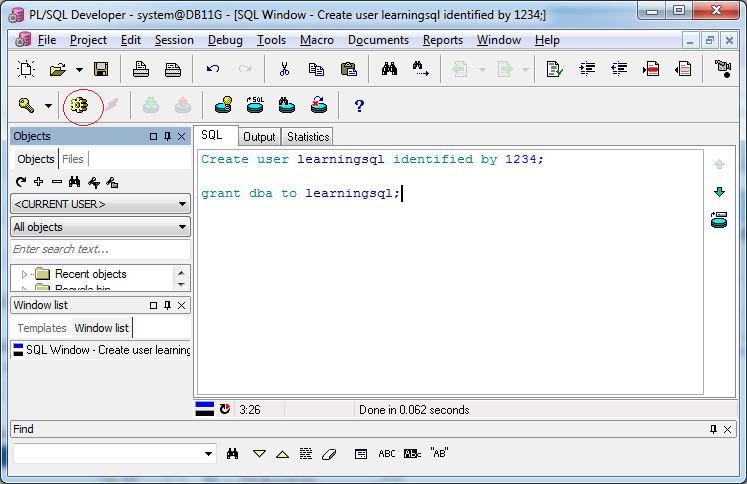Click the Comment selection icon

coord(651,70)
